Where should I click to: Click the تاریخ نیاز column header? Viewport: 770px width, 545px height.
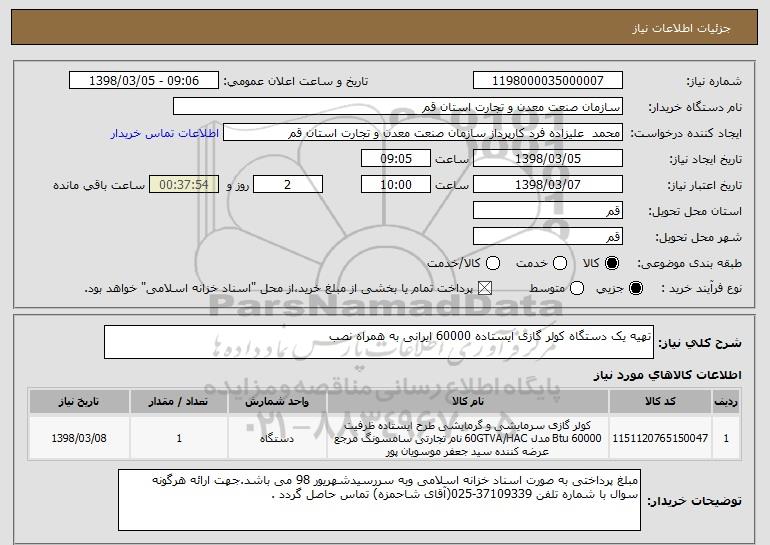[79, 402]
